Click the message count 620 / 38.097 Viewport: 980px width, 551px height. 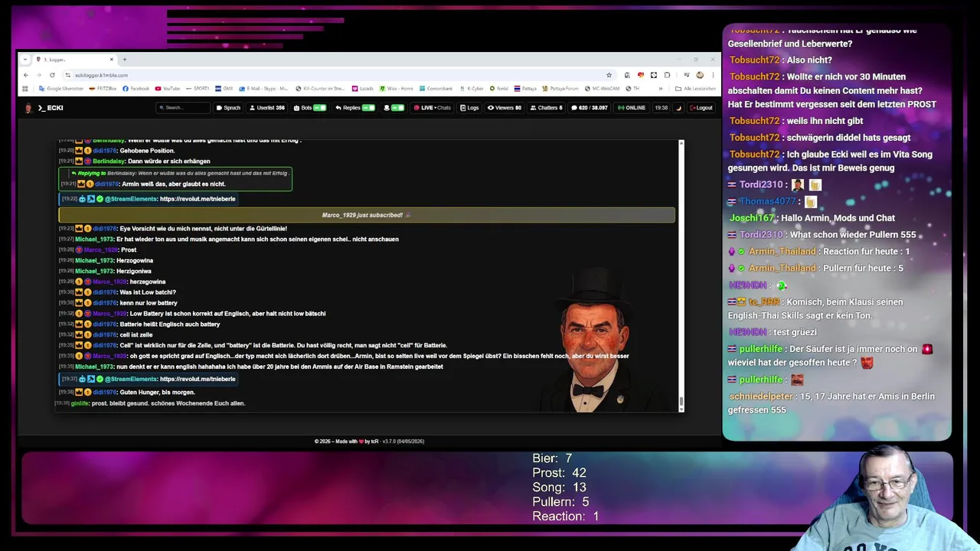(590, 108)
